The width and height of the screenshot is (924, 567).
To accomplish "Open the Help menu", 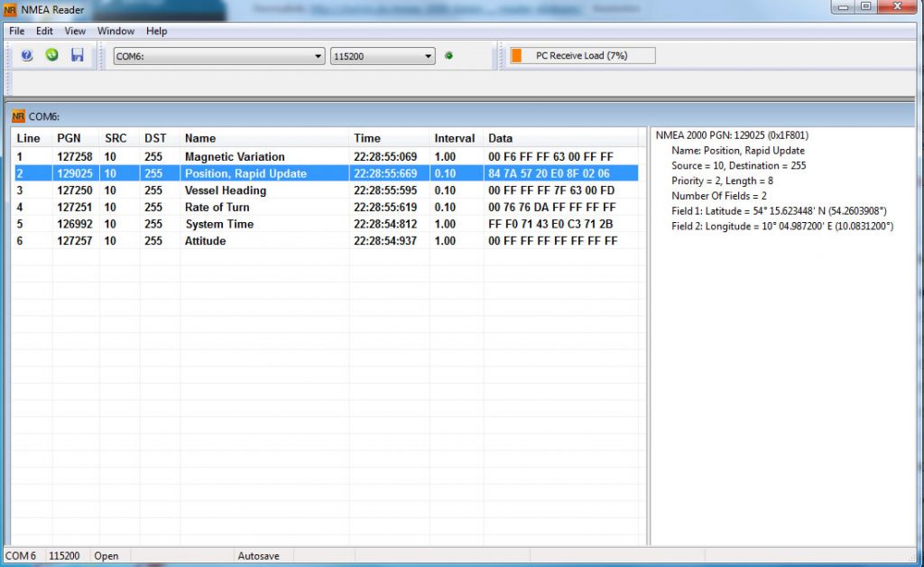I will click(x=157, y=31).
